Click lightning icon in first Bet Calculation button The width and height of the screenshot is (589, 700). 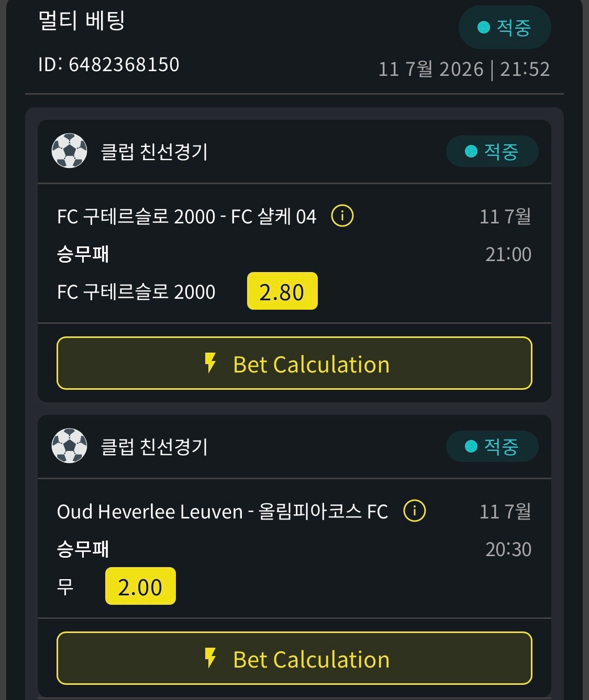click(210, 363)
